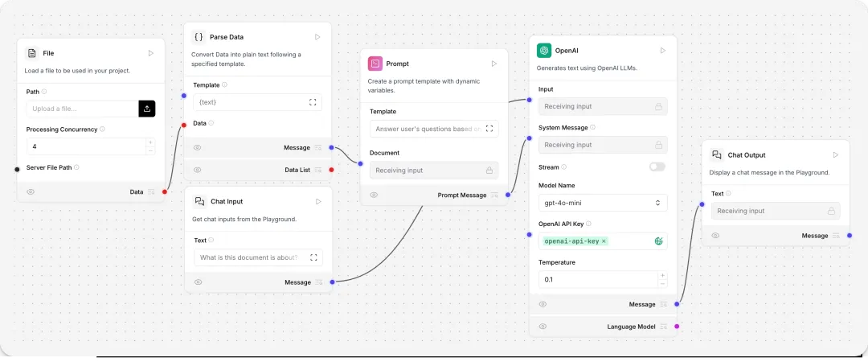Run the OpenAI component play icon
Viewport: 868px width, 362px height.
tap(663, 51)
